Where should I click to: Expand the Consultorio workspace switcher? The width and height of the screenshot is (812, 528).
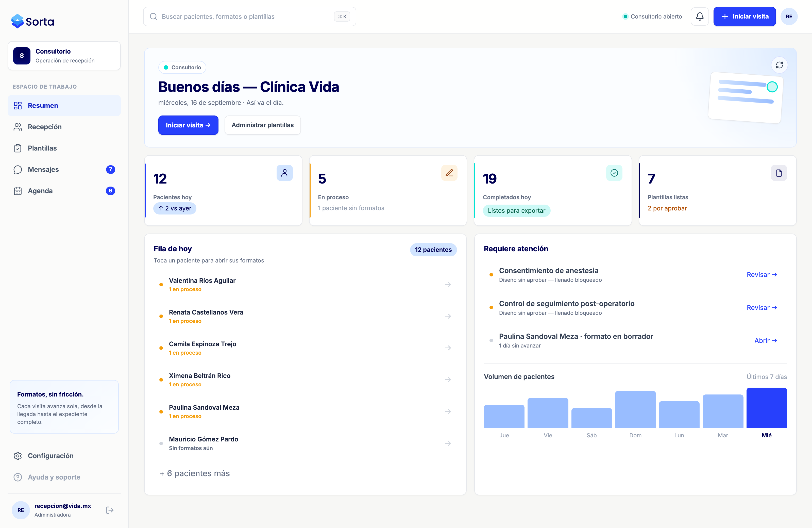(x=64, y=56)
